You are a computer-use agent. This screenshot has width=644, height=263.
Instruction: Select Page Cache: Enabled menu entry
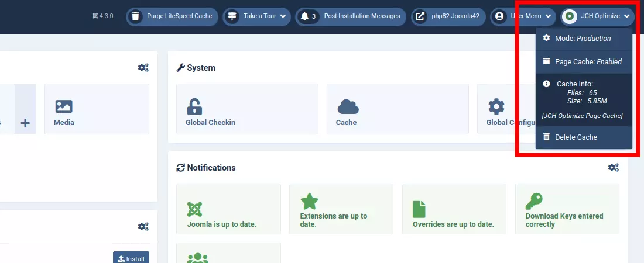[584, 62]
